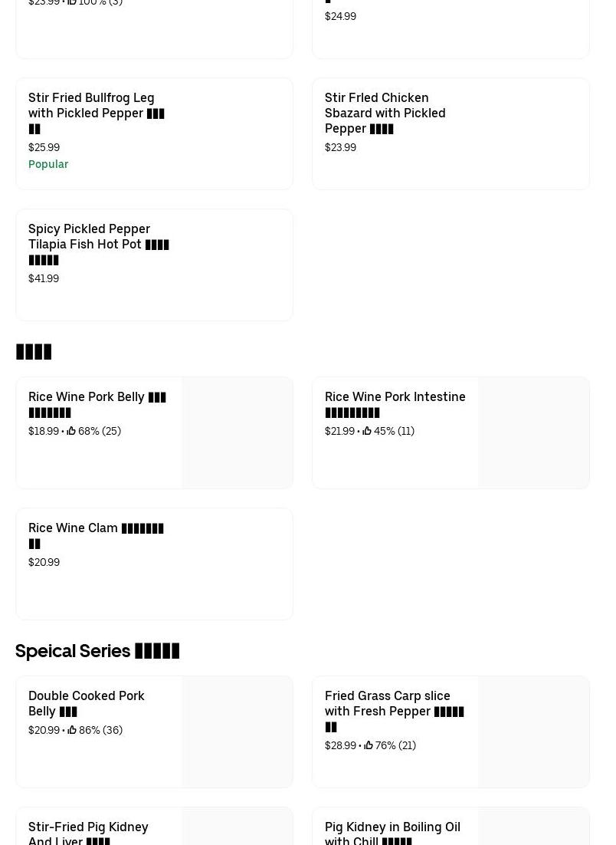This screenshot has height=845, width=616.
Task: Click thumbs-up icon on Double Cooked Pork Belly
Action: tap(72, 730)
